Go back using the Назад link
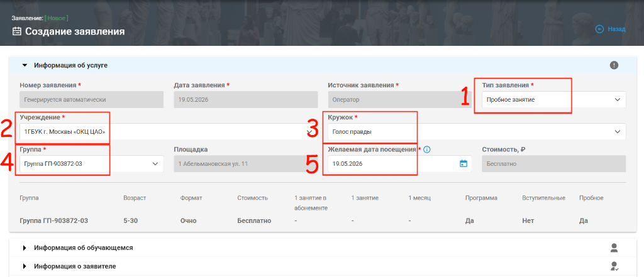 616,29
